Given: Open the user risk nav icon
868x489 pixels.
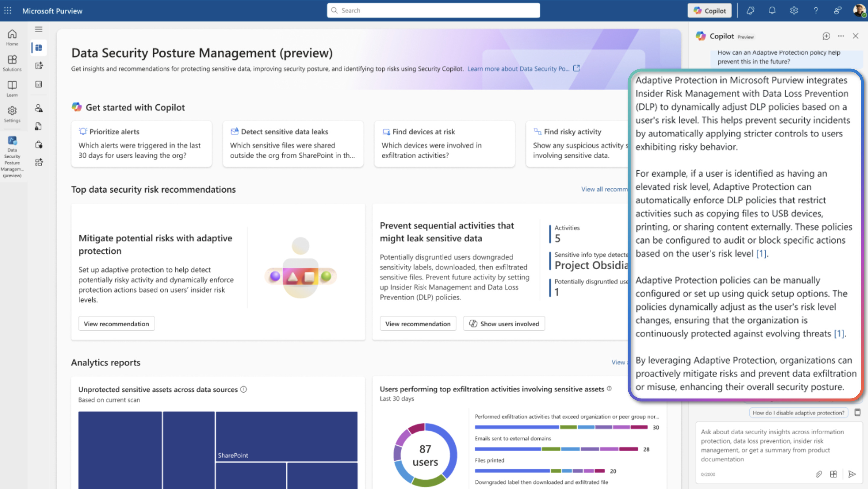Looking at the screenshot, I should (39, 108).
